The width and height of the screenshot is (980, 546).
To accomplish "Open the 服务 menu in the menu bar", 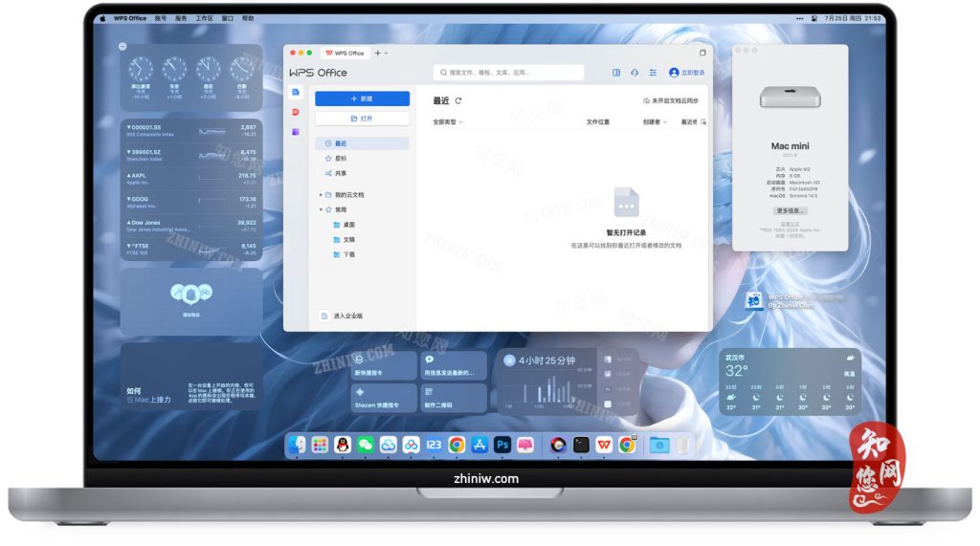I will [x=181, y=19].
